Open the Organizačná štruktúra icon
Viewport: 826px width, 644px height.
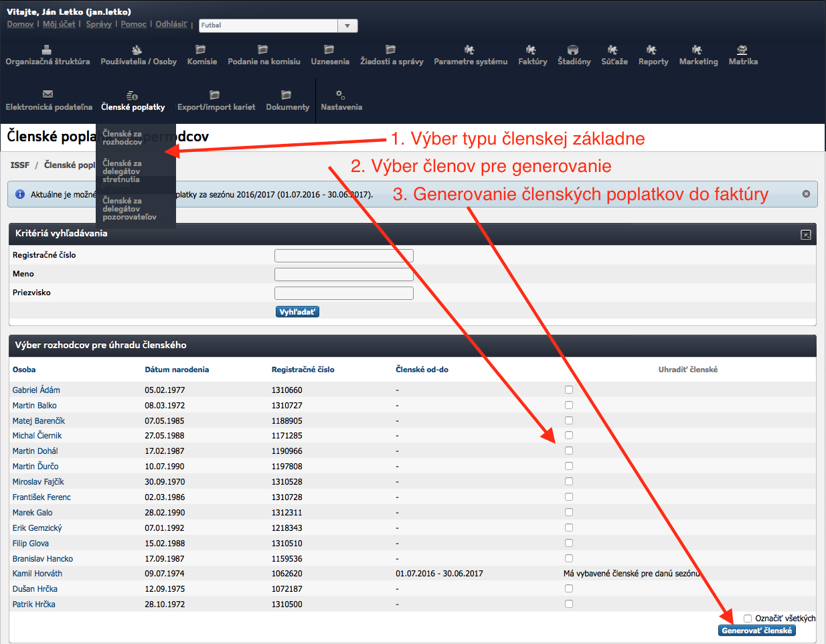coord(47,50)
